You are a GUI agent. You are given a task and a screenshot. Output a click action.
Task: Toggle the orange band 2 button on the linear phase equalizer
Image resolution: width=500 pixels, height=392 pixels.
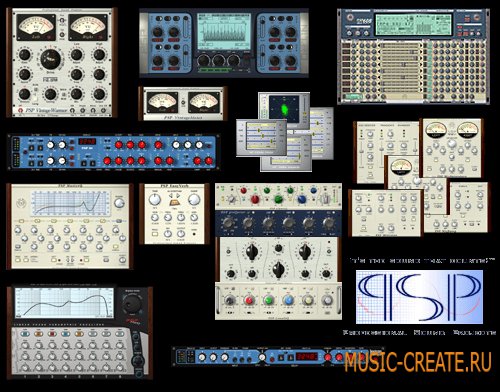pos(38,334)
